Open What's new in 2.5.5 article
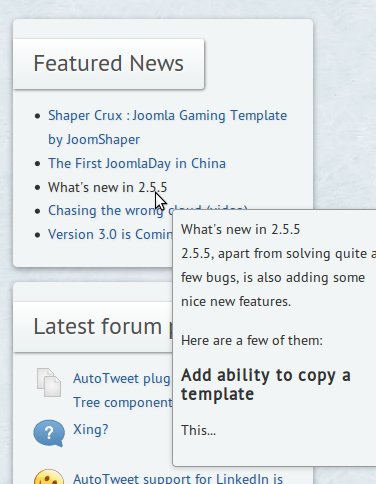376x484 pixels. coord(107,187)
